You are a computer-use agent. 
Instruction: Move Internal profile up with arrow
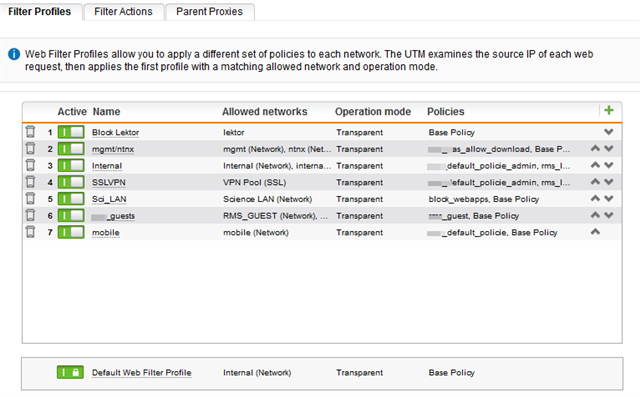[595, 165]
